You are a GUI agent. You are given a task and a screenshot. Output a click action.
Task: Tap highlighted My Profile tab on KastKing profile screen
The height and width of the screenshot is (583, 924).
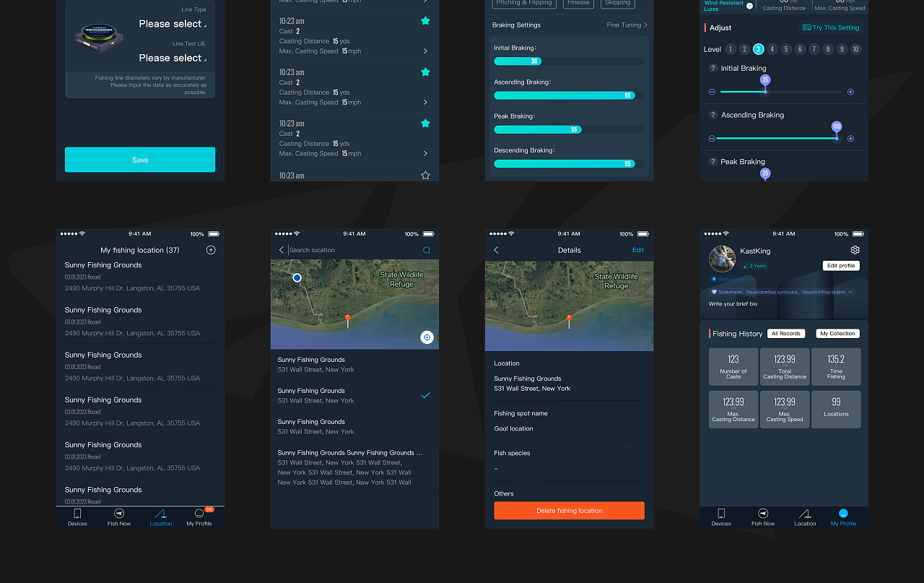(843, 517)
